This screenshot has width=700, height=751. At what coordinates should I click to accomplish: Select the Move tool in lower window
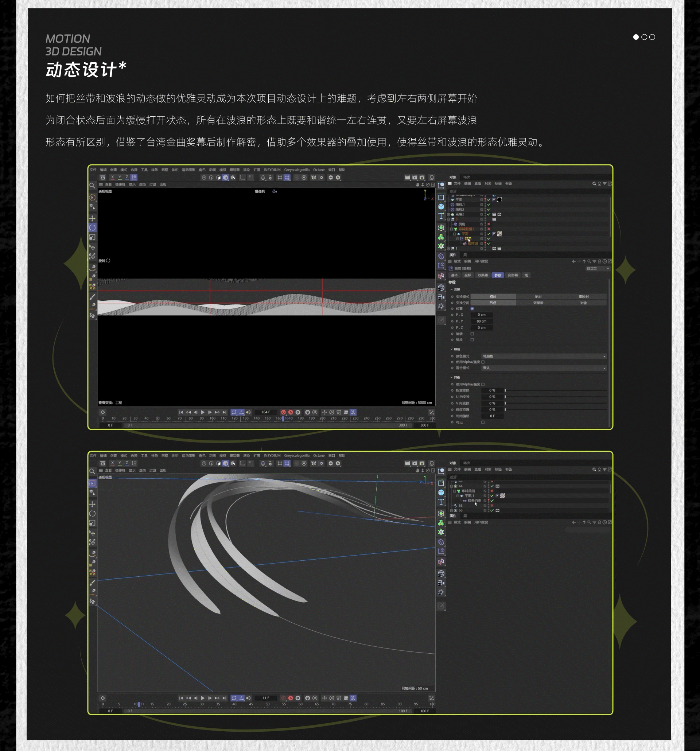click(92, 504)
